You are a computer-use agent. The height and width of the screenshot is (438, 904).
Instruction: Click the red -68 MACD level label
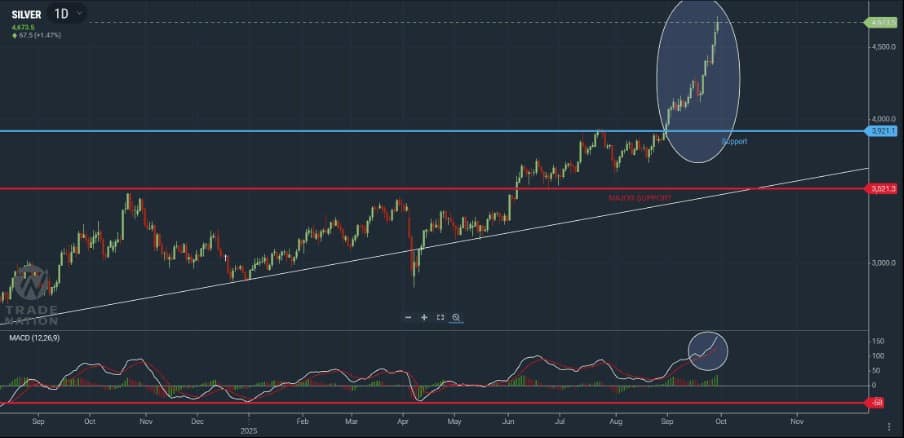pos(877,403)
